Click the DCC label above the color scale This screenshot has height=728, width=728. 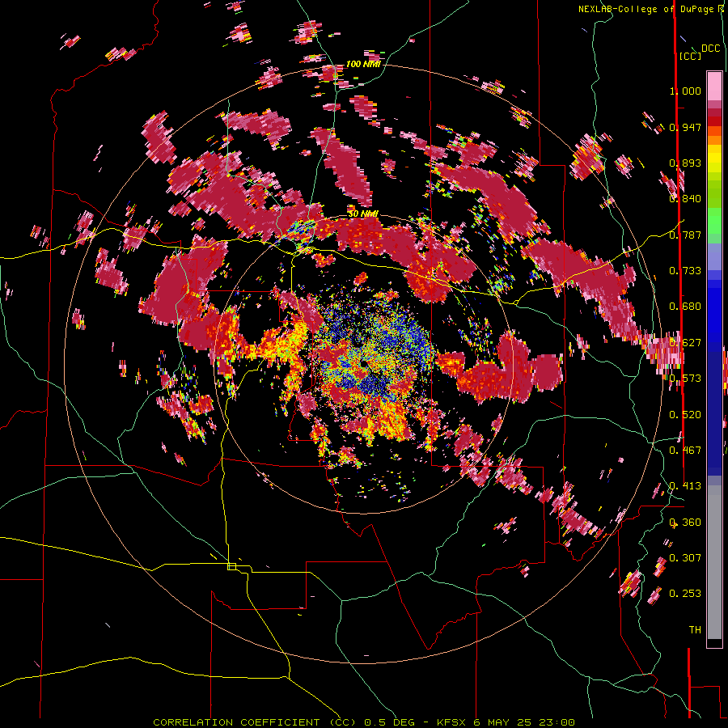click(x=710, y=49)
